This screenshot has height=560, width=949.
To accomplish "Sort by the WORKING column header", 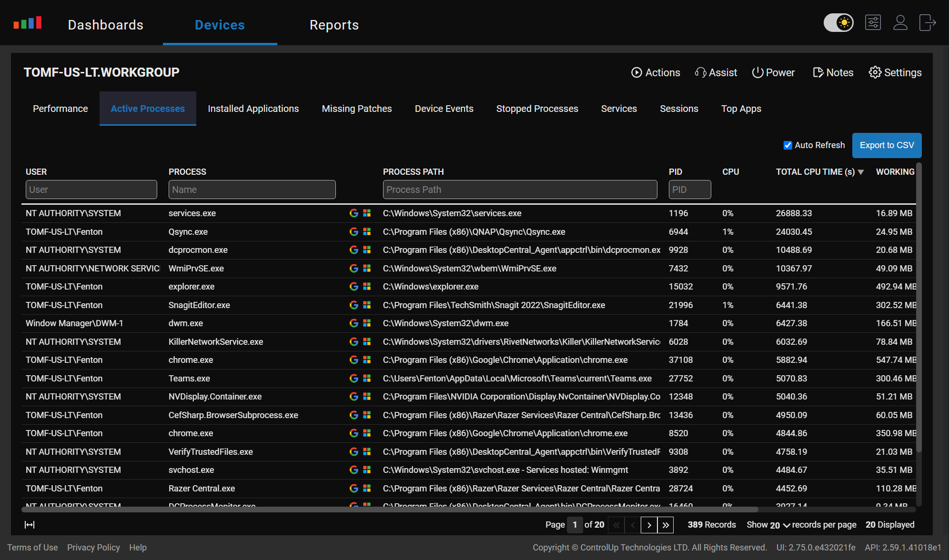I will pyautogui.click(x=895, y=172).
